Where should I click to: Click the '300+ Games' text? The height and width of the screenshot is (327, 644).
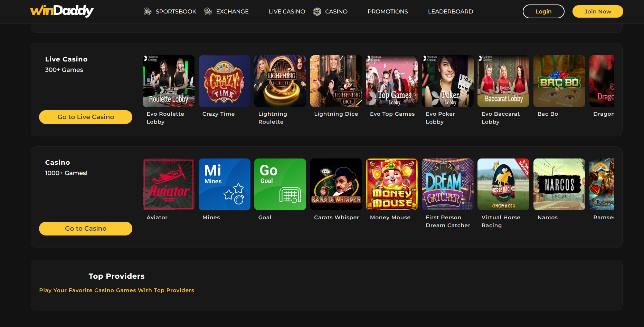[64, 70]
